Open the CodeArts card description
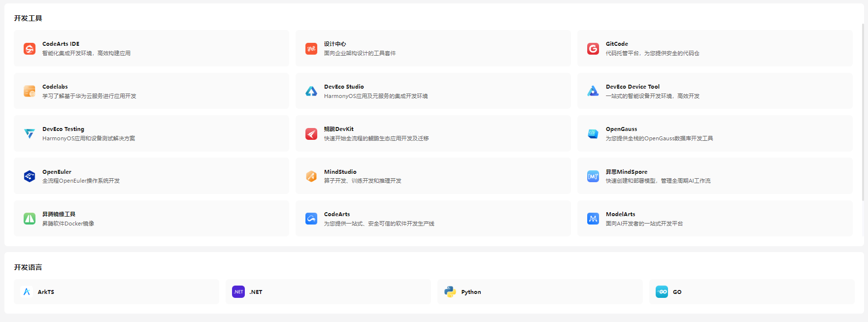Viewport: 868px width, 322px height. [x=379, y=224]
